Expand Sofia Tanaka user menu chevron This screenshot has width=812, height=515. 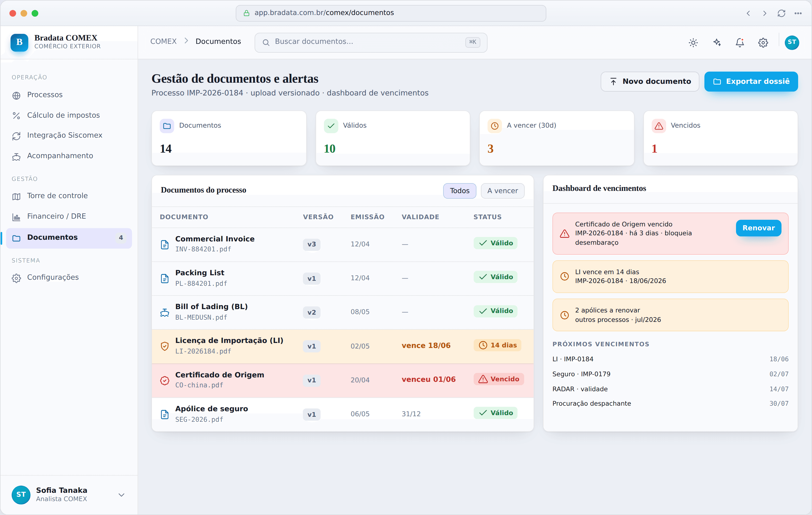[x=121, y=495]
